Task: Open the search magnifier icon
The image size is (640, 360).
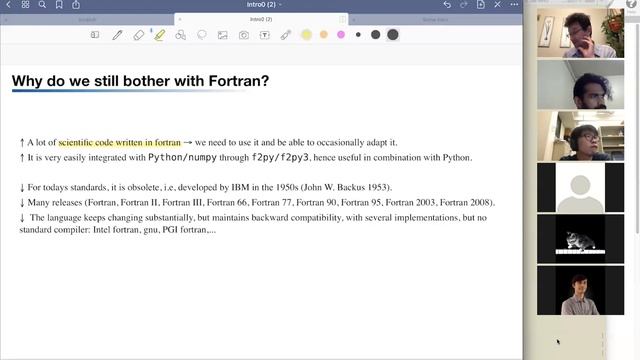Action: (42, 4)
